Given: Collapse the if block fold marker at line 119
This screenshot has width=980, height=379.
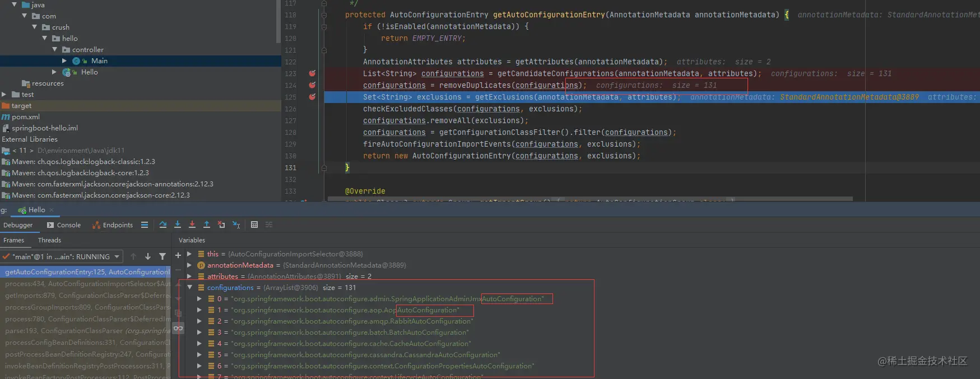Looking at the screenshot, I should (x=324, y=27).
